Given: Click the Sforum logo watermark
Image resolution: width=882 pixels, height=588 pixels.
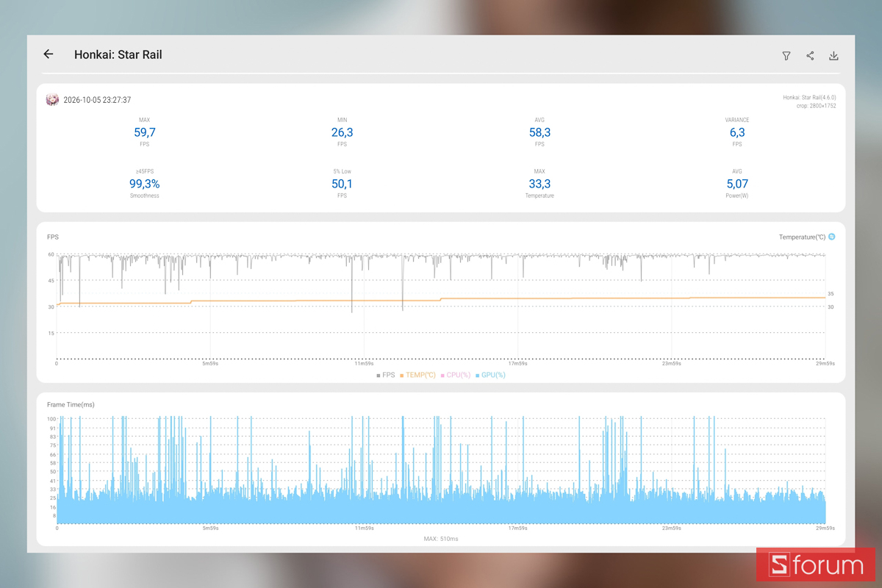Looking at the screenshot, I should point(817,564).
